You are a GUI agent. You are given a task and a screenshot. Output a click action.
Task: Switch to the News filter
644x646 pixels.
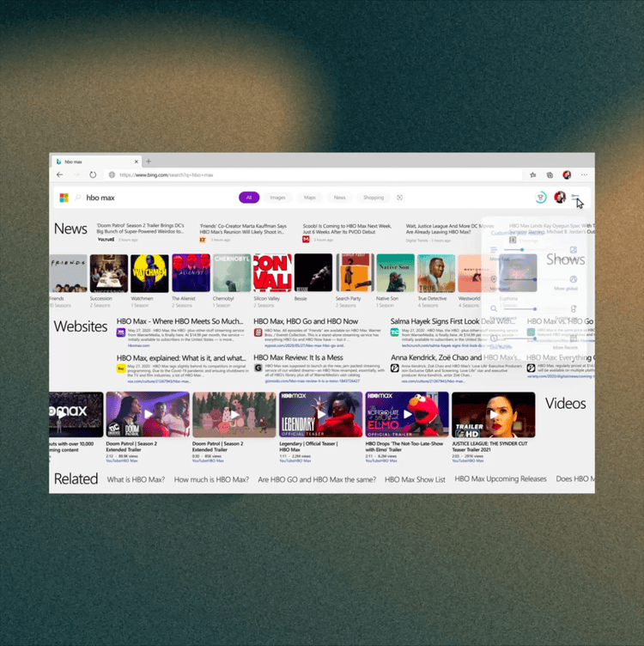[340, 198]
